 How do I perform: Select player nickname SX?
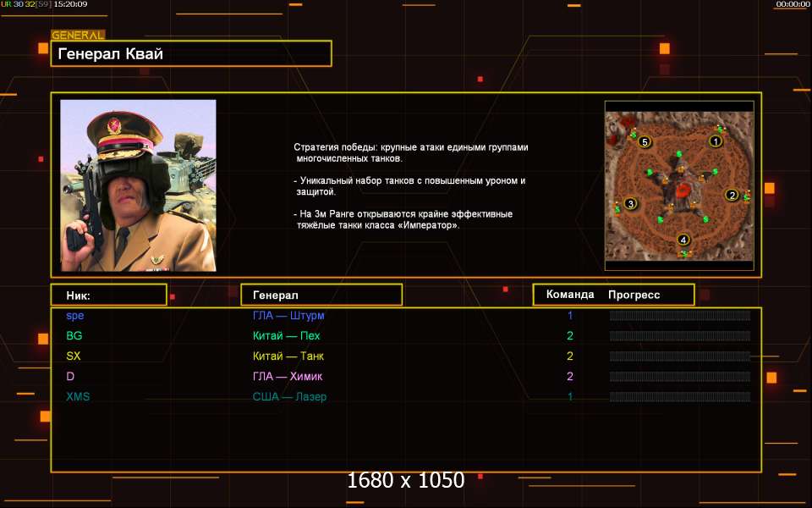click(74, 356)
